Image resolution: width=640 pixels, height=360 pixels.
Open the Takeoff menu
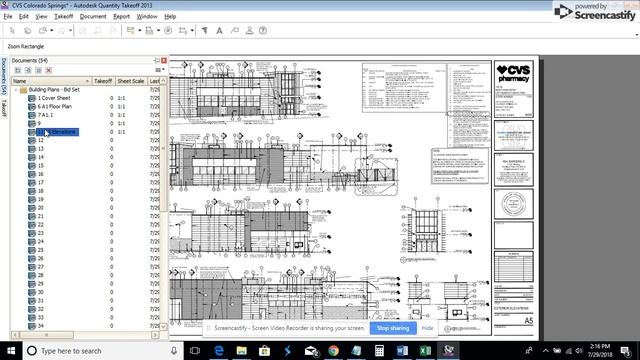(x=63, y=16)
